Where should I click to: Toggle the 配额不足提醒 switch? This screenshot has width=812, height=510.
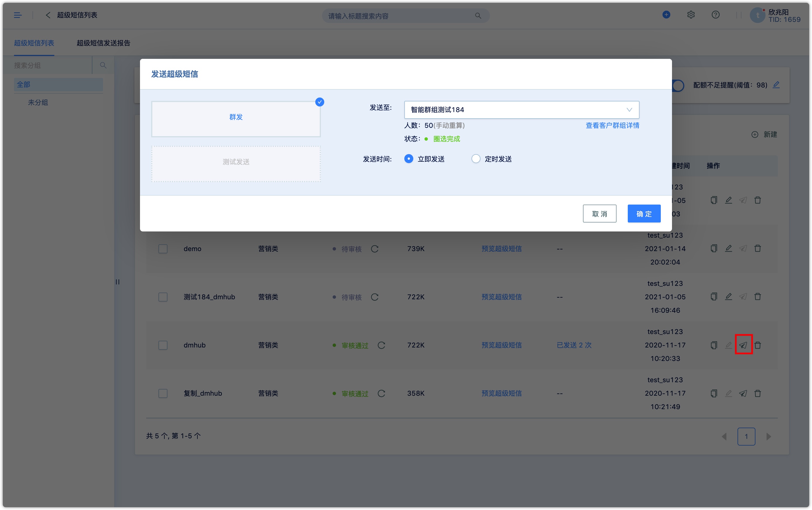(678, 85)
